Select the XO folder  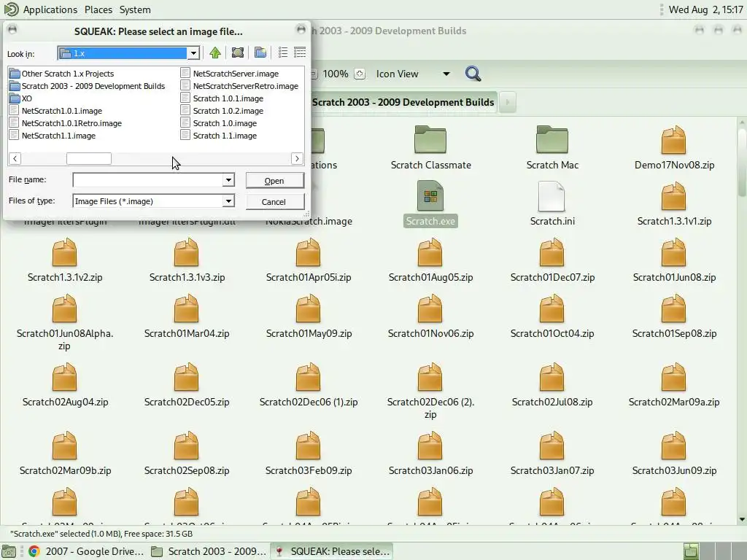[x=21, y=98]
